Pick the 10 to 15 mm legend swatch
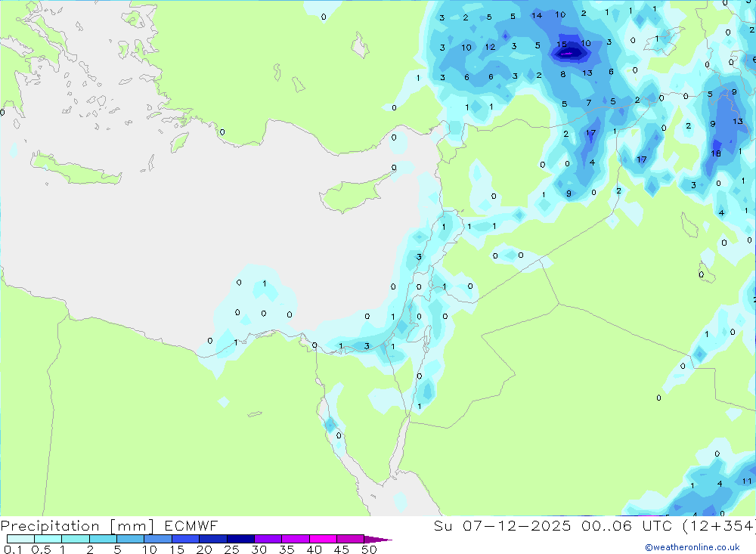 158,539
